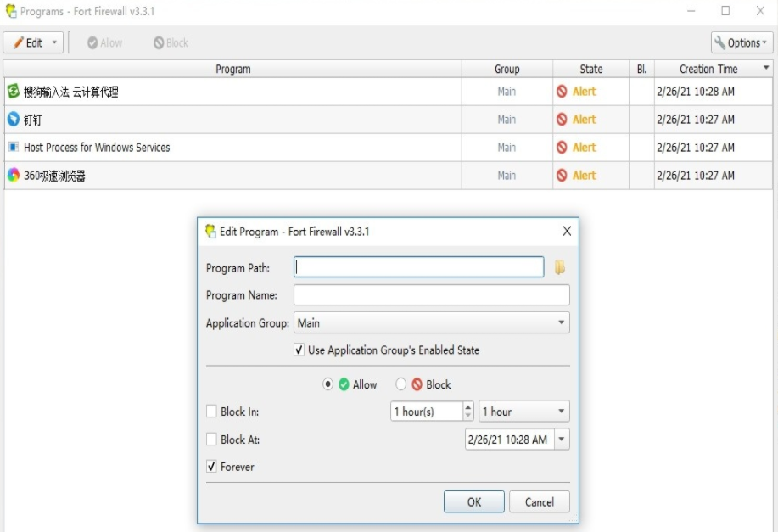Image resolution: width=778 pixels, height=532 pixels.
Task: Click the 360极速浏览器 browser icon
Action: click(14, 175)
